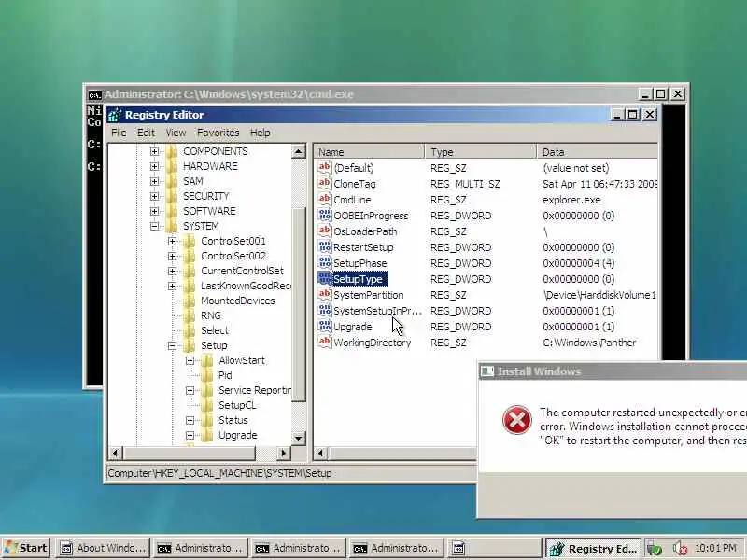This screenshot has width=747, height=560.
Task: Click the SetupCL folder icon
Action: click(x=207, y=405)
